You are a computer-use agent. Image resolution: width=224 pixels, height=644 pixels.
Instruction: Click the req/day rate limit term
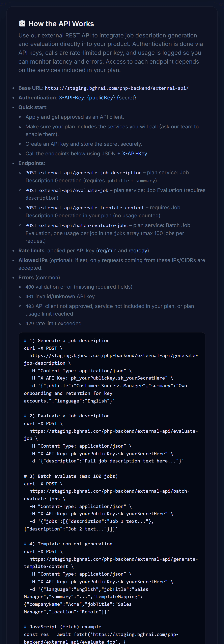(x=138, y=251)
